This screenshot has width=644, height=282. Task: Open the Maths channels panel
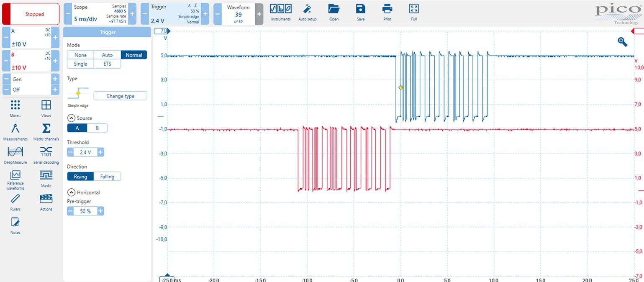tap(46, 131)
